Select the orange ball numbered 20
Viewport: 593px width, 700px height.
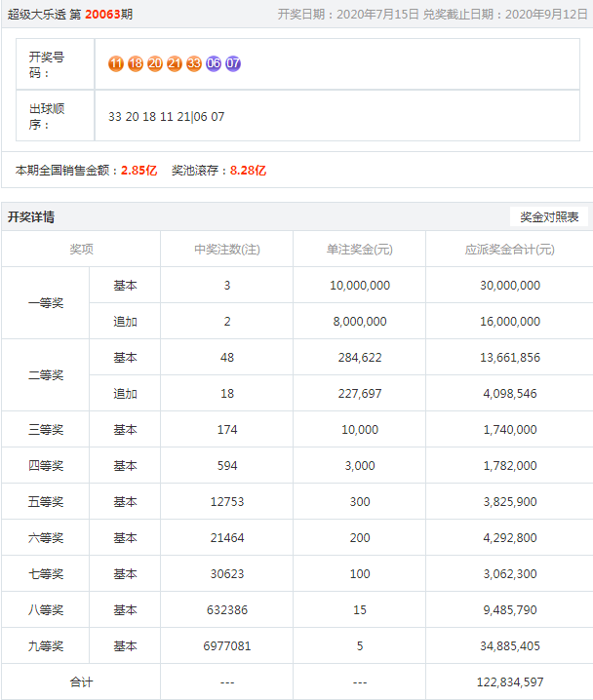click(x=155, y=63)
